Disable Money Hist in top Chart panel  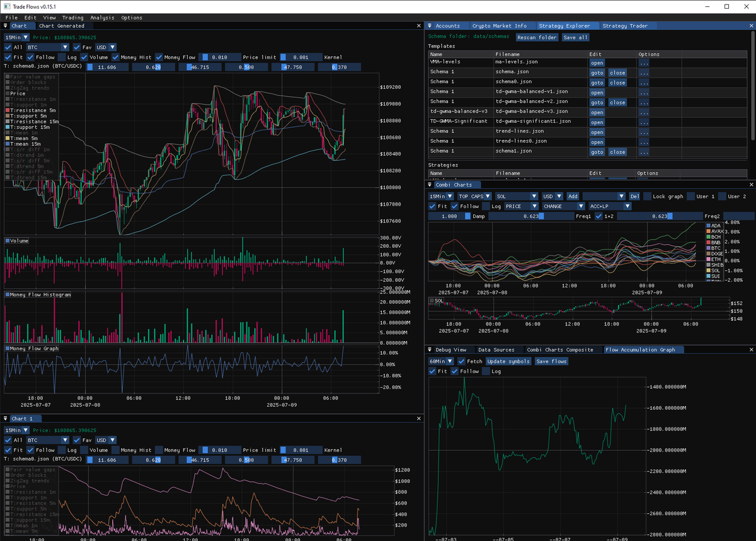pyautogui.click(x=115, y=57)
